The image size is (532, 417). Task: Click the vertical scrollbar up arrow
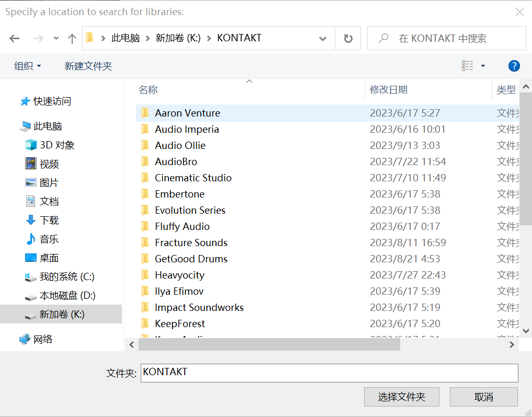(x=526, y=87)
